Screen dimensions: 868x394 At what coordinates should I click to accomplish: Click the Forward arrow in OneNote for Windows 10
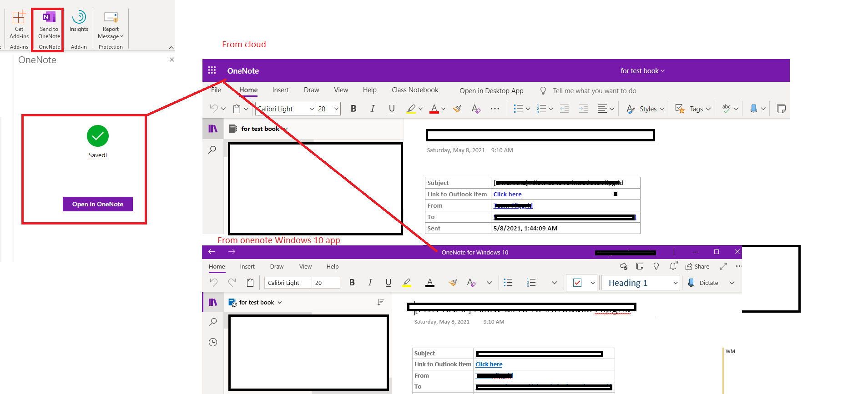(x=232, y=251)
